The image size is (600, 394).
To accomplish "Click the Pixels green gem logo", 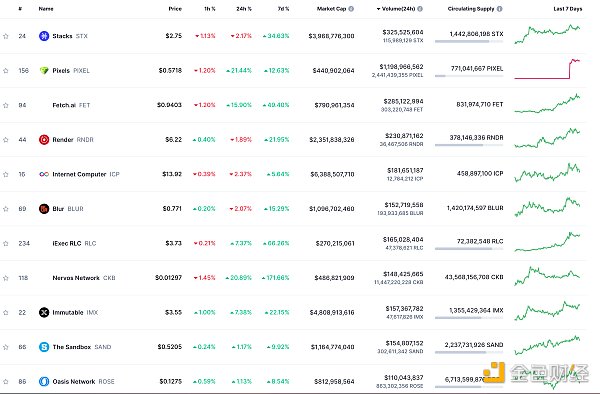I will (x=44, y=70).
